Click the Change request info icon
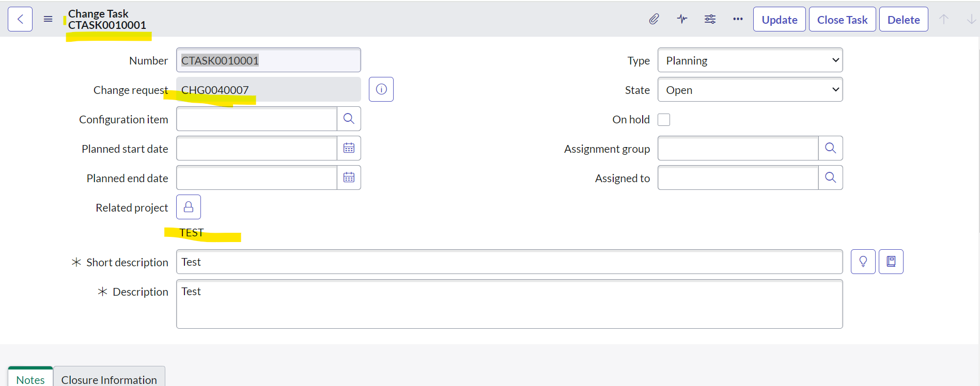980x386 pixels. (381, 89)
